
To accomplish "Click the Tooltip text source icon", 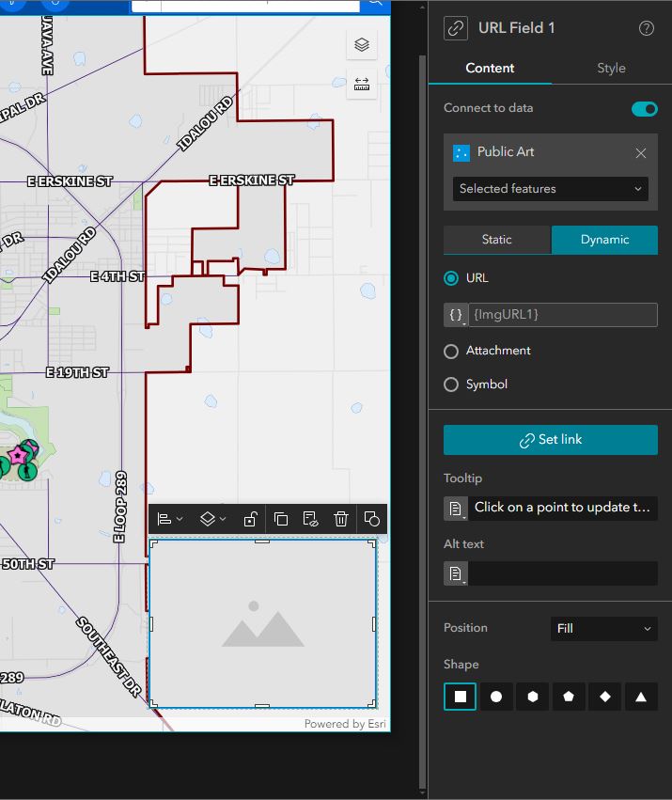I will click(456, 509).
